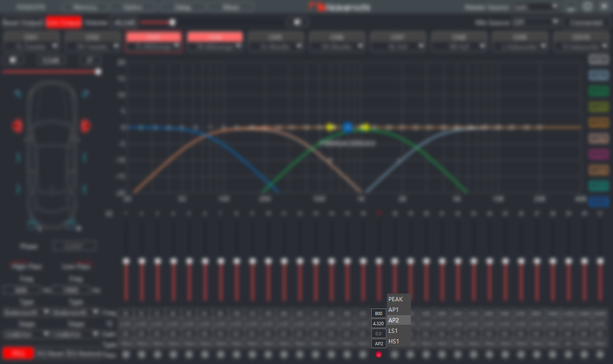The image size is (613, 364).
Task: Click the blue EQ node on the graph
Action: (x=348, y=127)
